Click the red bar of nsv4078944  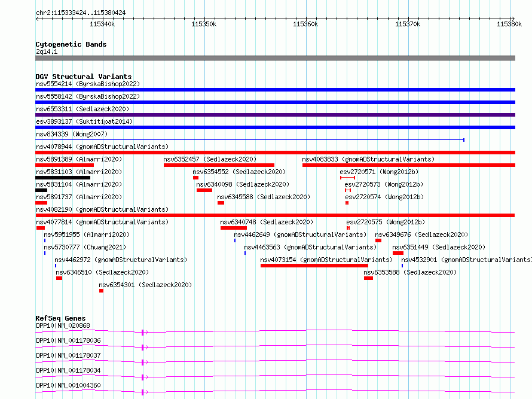(275, 153)
